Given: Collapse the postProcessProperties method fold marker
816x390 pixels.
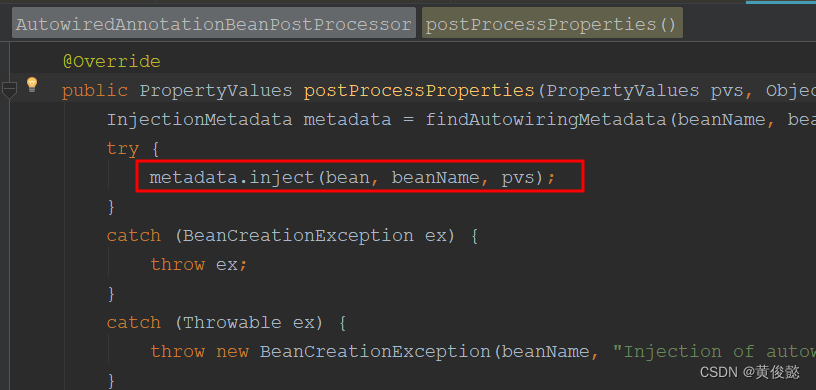Looking at the screenshot, I should coord(9,90).
